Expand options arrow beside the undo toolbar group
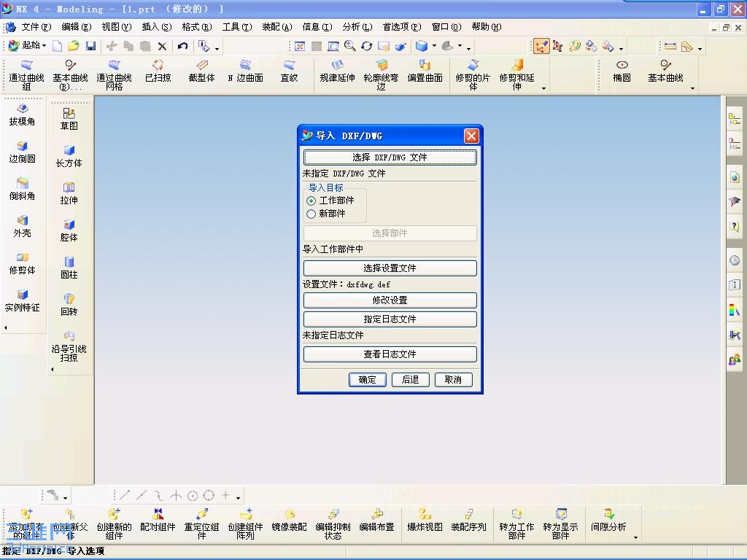 [x=217, y=49]
